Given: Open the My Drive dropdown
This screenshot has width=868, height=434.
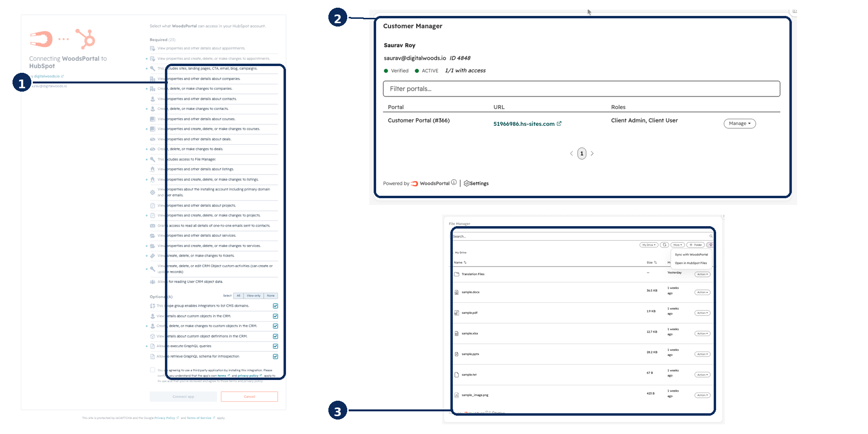Looking at the screenshot, I should pos(649,245).
